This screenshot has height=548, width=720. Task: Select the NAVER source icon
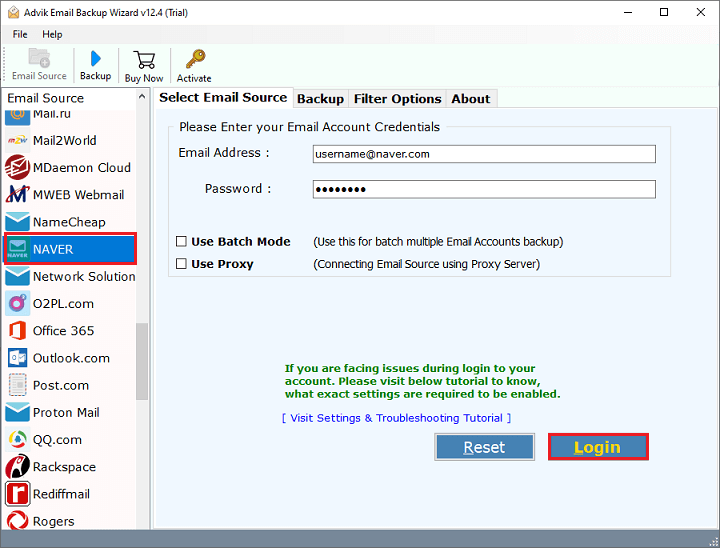coord(17,249)
